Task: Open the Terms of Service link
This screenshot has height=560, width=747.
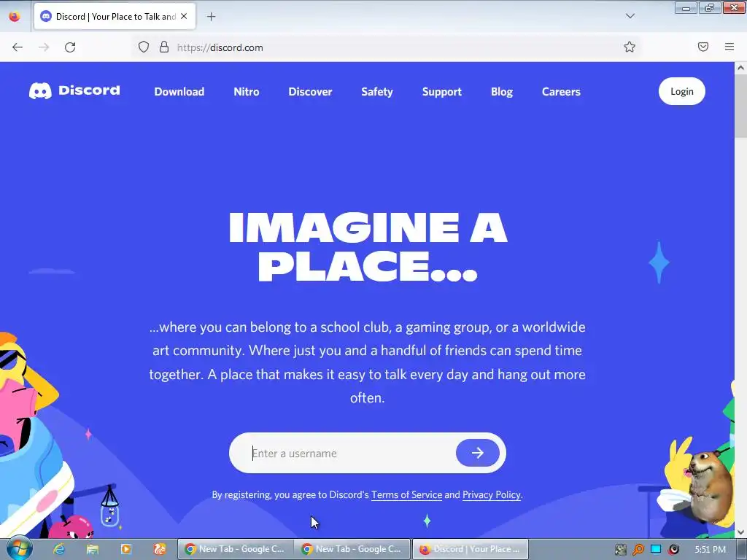Action: point(406,495)
